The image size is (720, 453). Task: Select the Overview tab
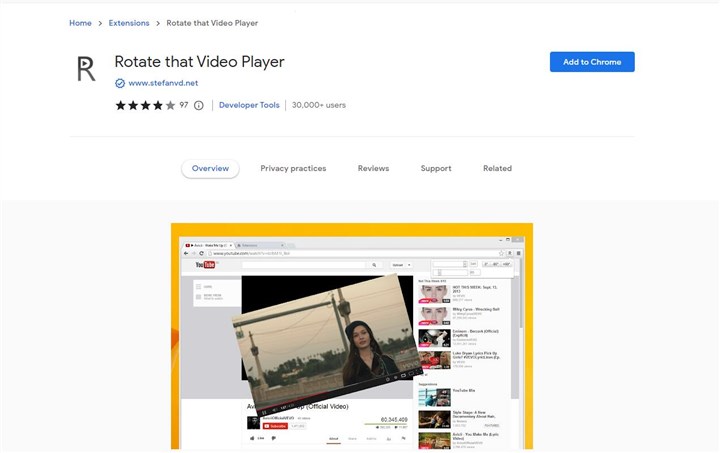(210, 168)
